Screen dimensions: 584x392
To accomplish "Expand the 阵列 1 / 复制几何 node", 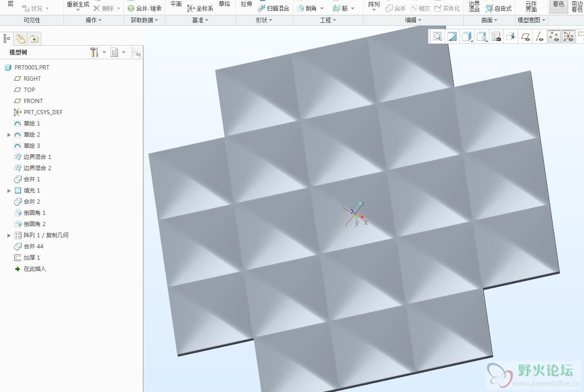I will [9, 235].
